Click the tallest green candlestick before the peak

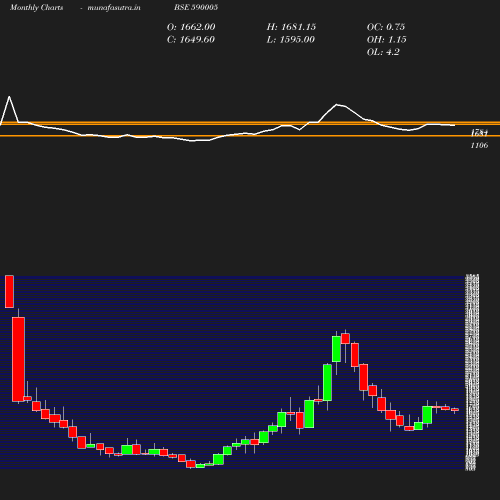pyautogui.click(x=327, y=382)
